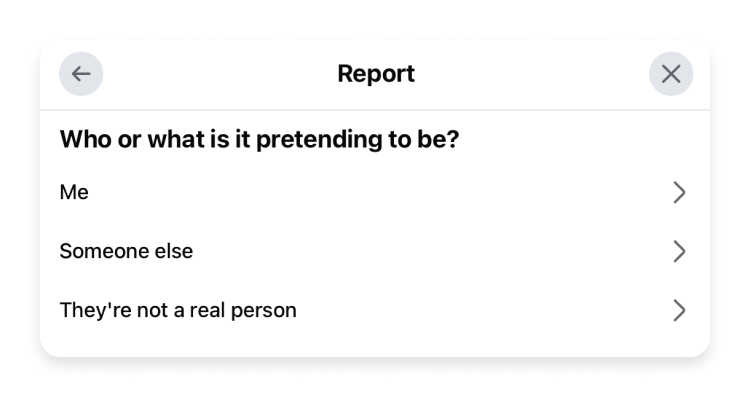Select They're not a real person
The width and height of the screenshot is (750, 397).
coord(375,310)
